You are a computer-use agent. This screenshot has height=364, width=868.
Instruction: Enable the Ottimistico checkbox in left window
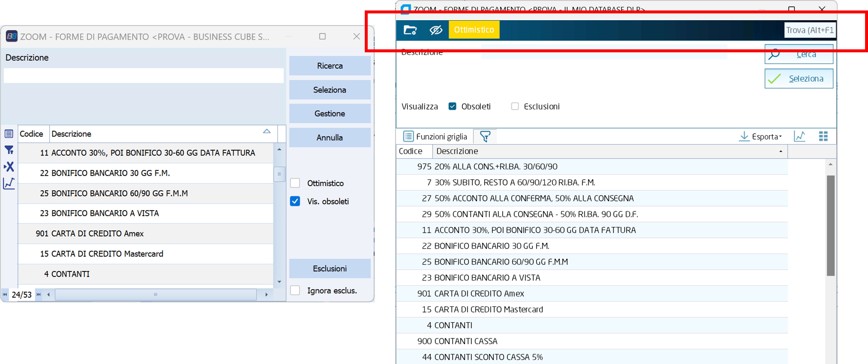pos(295,183)
